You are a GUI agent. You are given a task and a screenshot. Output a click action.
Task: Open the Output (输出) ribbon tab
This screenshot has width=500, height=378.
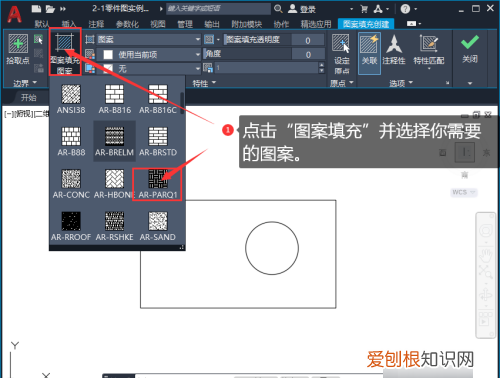coord(212,24)
